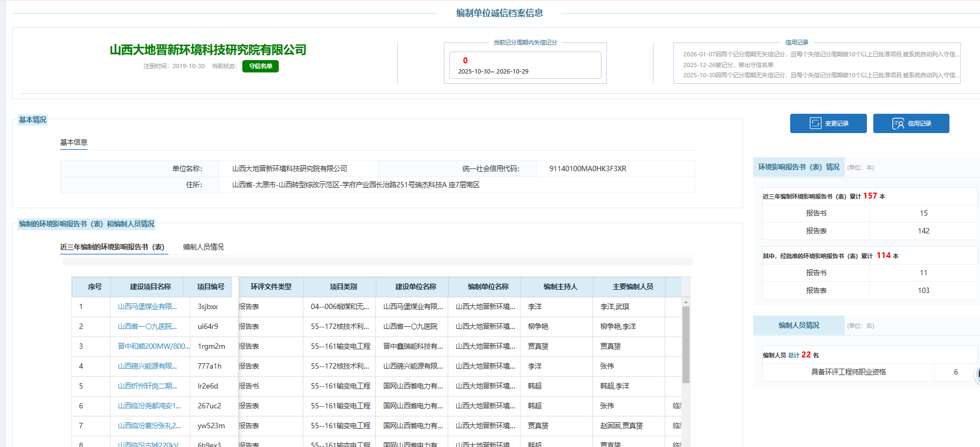The width and height of the screenshot is (980, 447).
Task: Click project number cell lr2e6d
Action: [208, 386]
